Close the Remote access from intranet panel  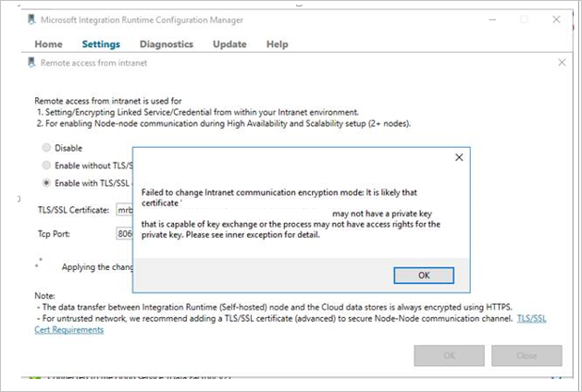click(x=563, y=63)
